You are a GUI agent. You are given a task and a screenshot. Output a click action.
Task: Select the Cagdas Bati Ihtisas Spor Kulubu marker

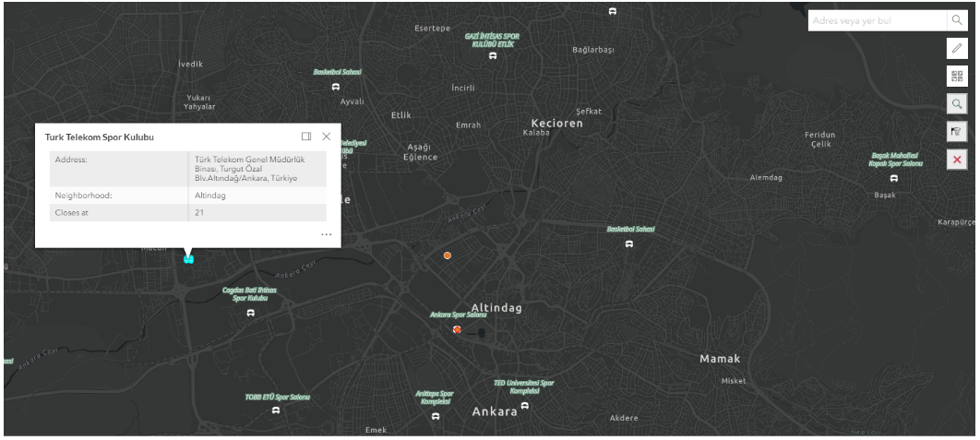tap(251, 313)
